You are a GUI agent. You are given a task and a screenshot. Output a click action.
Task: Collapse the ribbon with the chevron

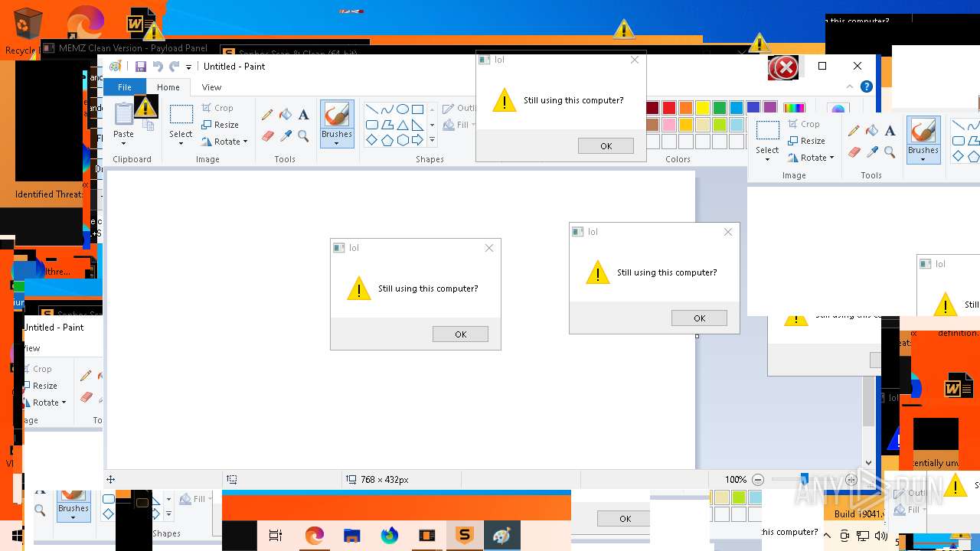point(850,87)
